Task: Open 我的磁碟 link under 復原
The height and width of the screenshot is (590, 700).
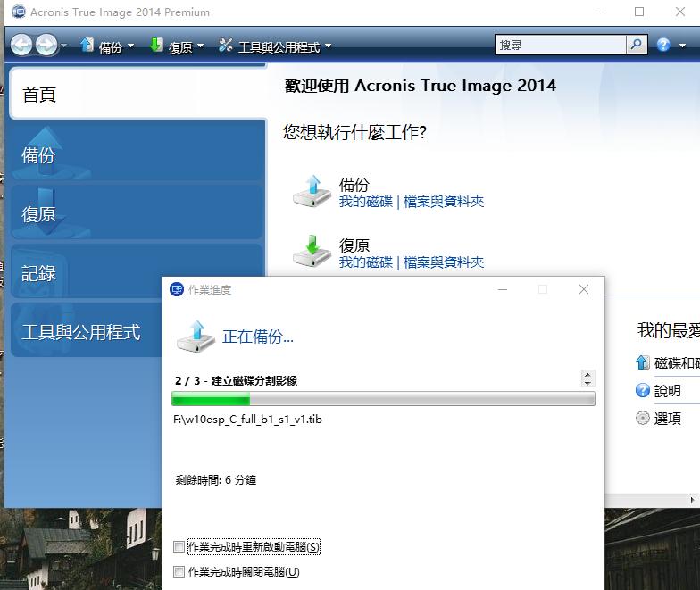Action: [x=366, y=262]
